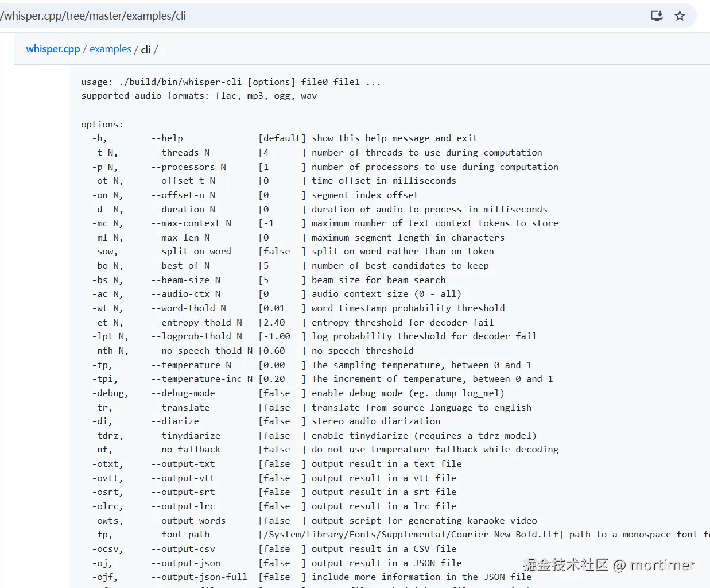Image resolution: width=710 pixels, height=588 pixels.
Task: Click the usage line with whisper-cli
Action: tap(231, 82)
